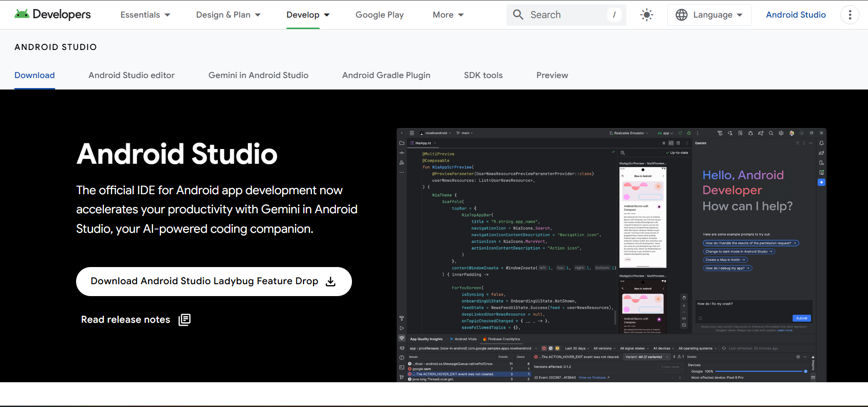868x407 pixels.
Task: Click the Android Studio IDE screenshot image
Action: coord(611,255)
